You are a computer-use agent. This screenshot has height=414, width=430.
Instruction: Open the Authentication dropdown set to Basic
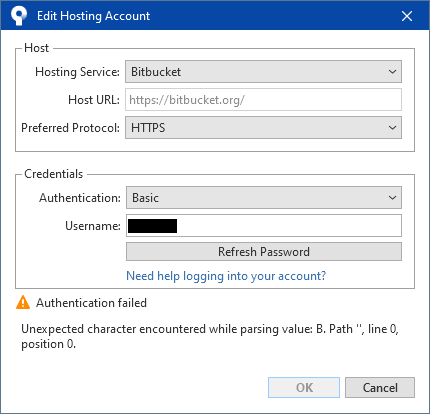pos(264,197)
